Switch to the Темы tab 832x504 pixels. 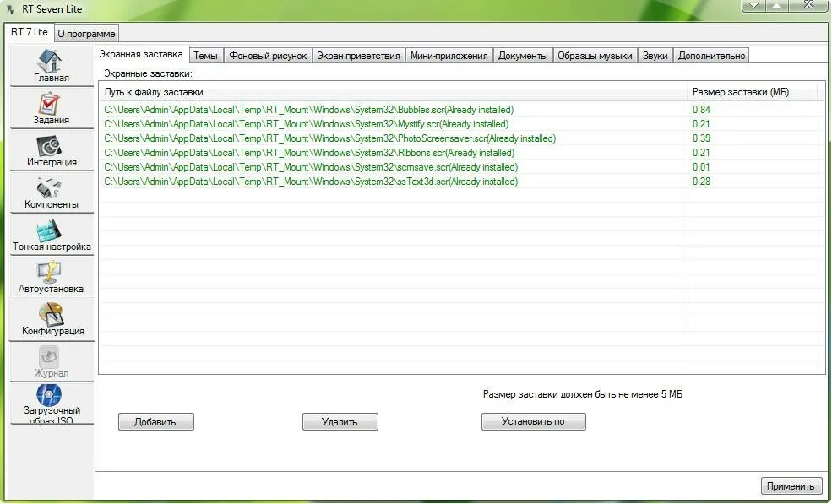[205, 56]
